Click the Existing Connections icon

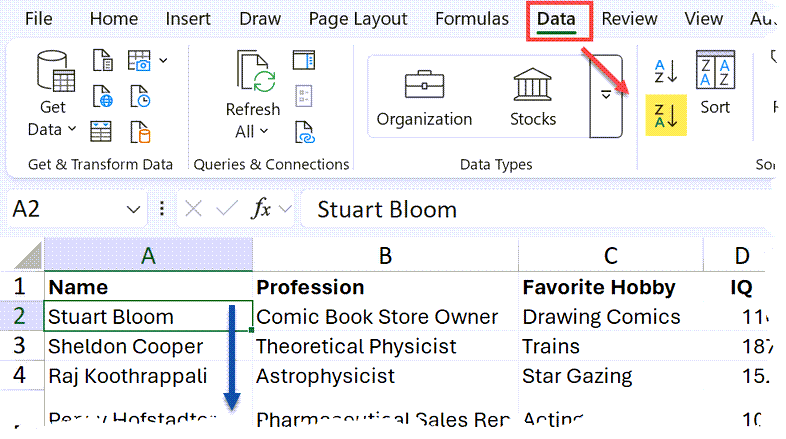(140, 132)
